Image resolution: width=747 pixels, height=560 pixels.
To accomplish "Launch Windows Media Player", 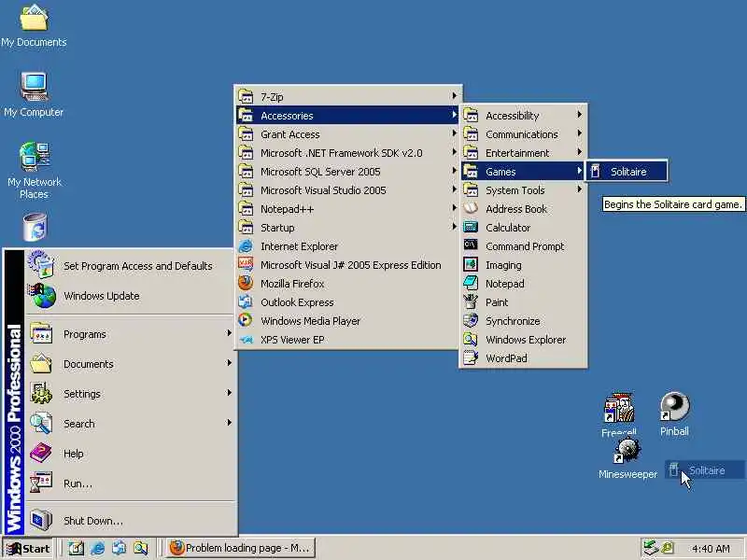I will [347, 321].
